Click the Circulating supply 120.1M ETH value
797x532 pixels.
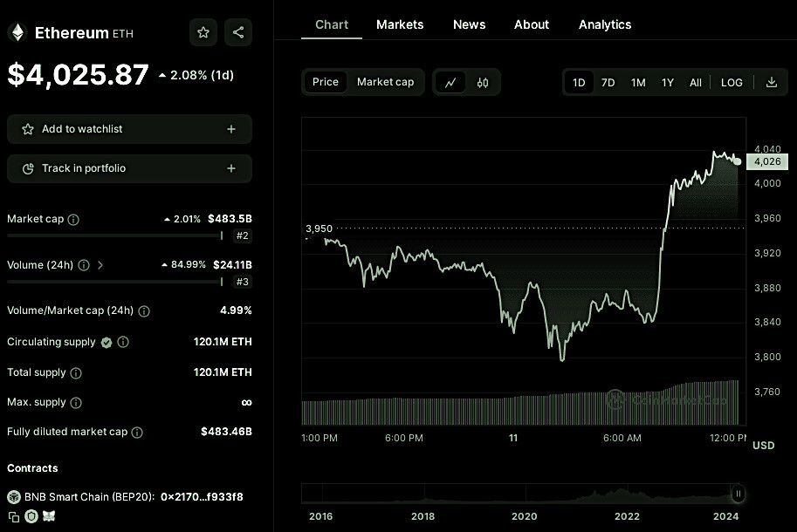pos(223,342)
